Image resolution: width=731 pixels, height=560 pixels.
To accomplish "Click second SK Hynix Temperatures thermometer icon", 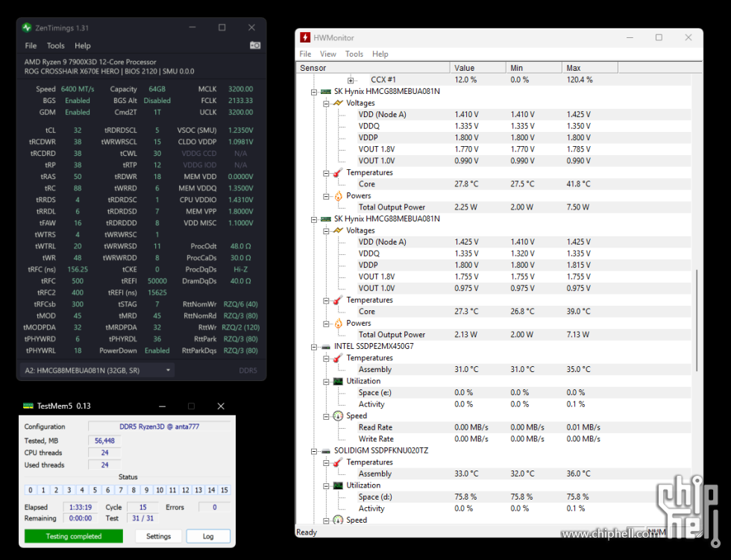I will pyautogui.click(x=338, y=300).
